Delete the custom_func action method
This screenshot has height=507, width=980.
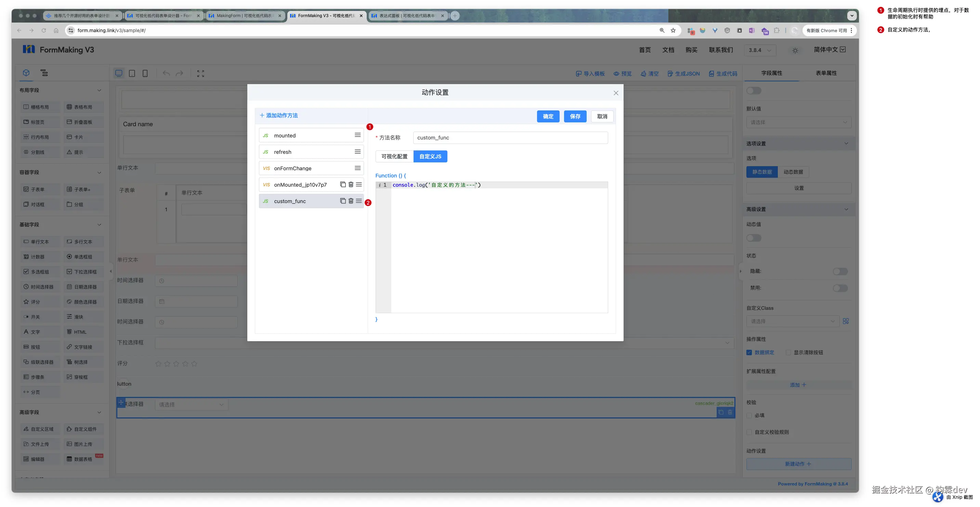[351, 201]
